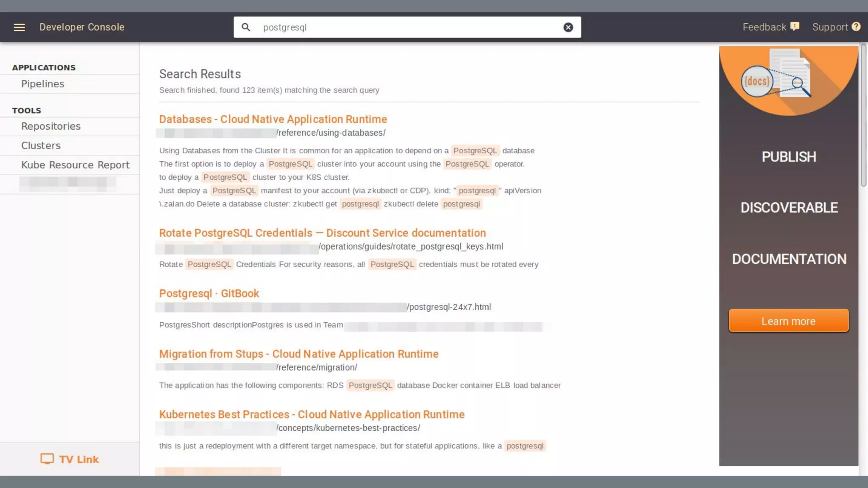Screen dimensions: 868x488
Task: Click the Support question mark icon
Action: coord(856,27)
